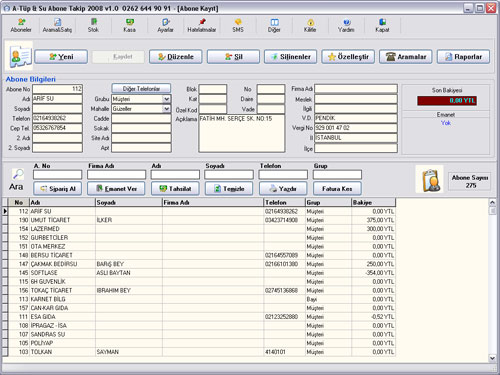The height and width of the screenshot is (375, 500).
Task: Click the Emanet Ver button
Action: coord(116,189)
